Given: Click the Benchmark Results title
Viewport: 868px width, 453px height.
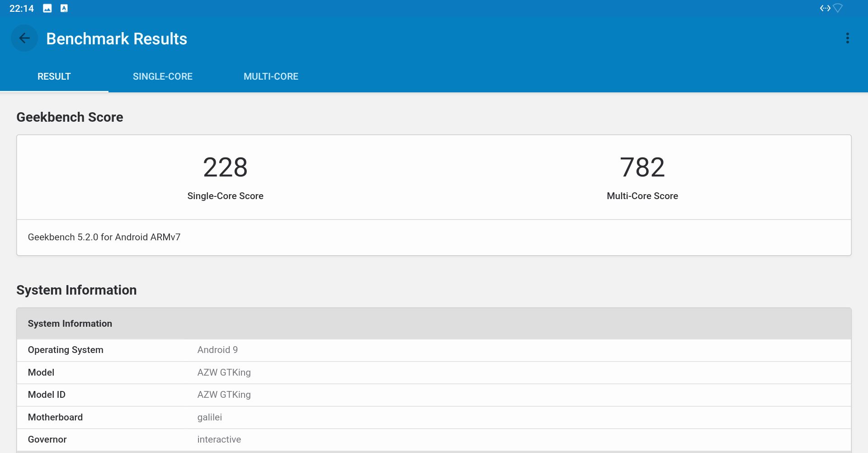Looking at the screenshot, I should [x=117, y=39].
